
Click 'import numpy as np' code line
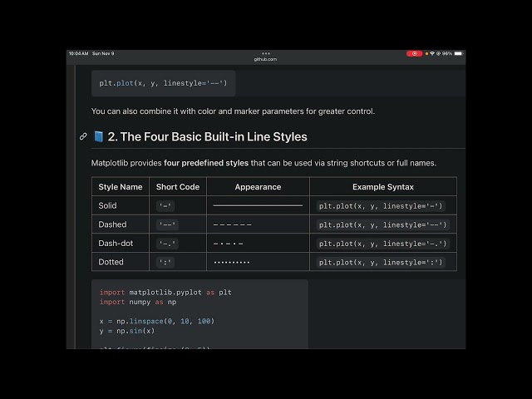138,302
